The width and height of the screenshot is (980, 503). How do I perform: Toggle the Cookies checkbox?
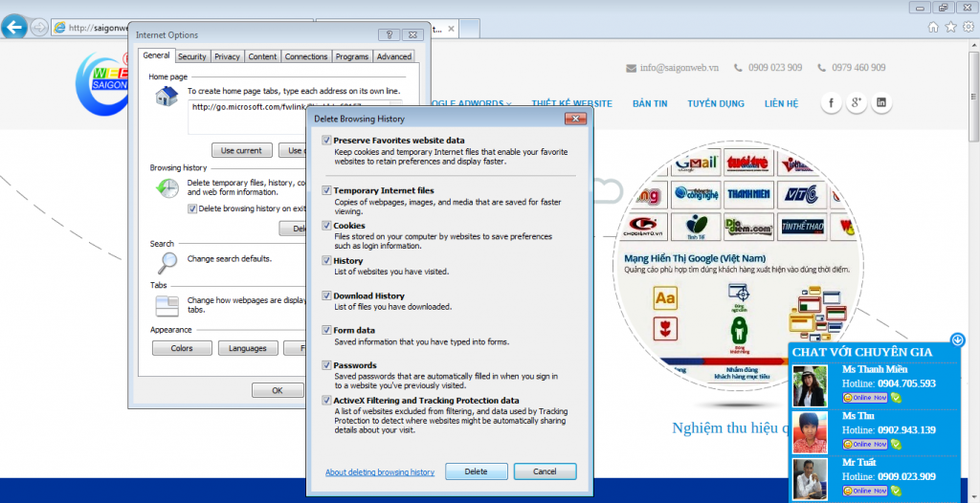(326, 226)
